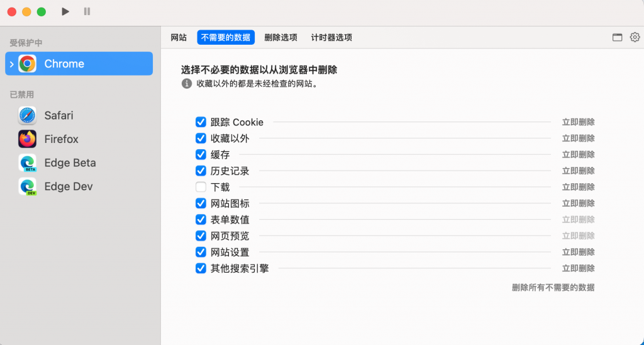The width and height of the screenshot is (644, 345).
Task: Switch to the 网站 tab
Action: click(x=179, y=37)
